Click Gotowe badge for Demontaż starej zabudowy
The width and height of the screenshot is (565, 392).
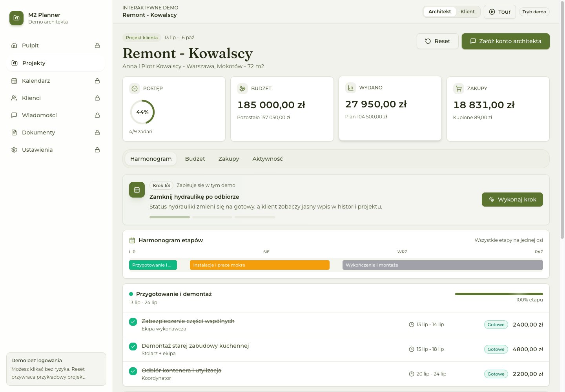point(496,349)
